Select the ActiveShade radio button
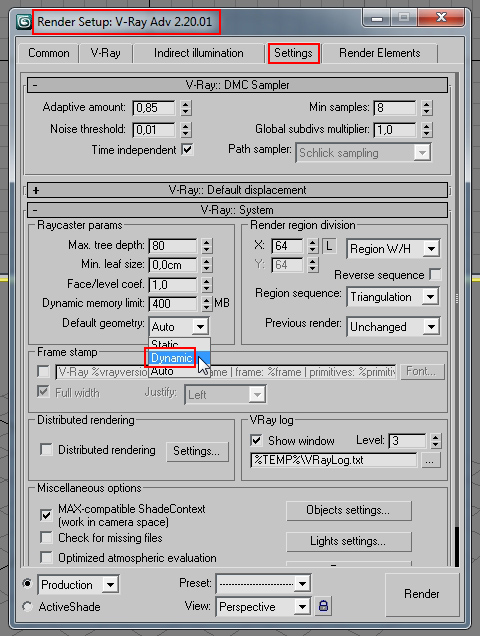The height and width of the screenshot is (636, 480). (27, 607)
